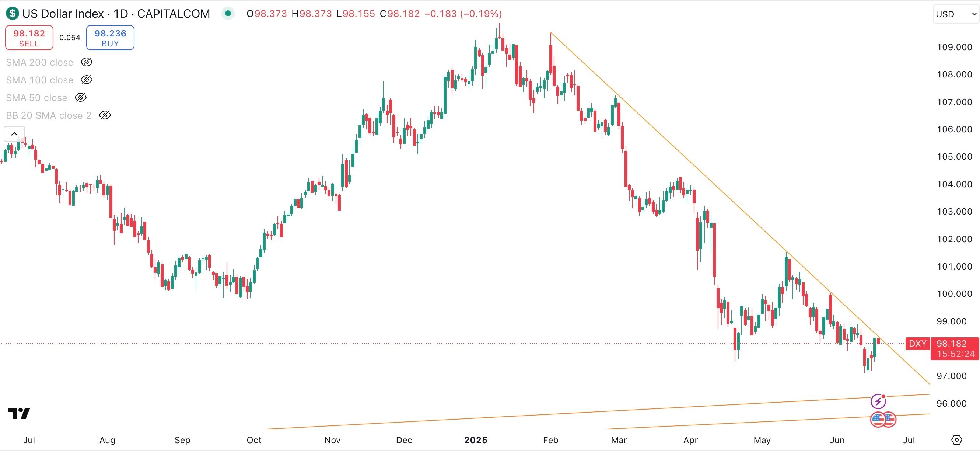Image resolution: width=980 pixels, height=452 pixels.
Task: Click the −0.183 (−0.19%) change value
Action: click(463, 14)
